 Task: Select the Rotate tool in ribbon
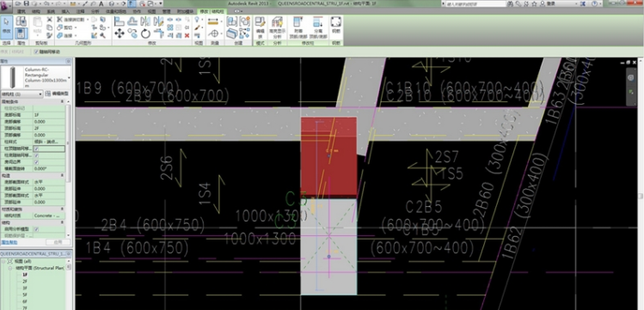point(145,33)
